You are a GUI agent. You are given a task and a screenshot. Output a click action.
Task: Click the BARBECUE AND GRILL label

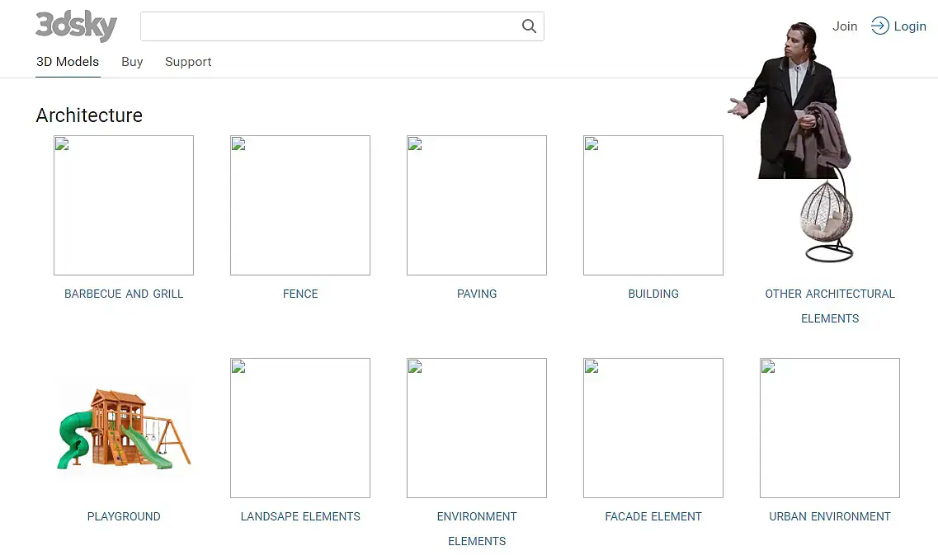coord(124,294)
